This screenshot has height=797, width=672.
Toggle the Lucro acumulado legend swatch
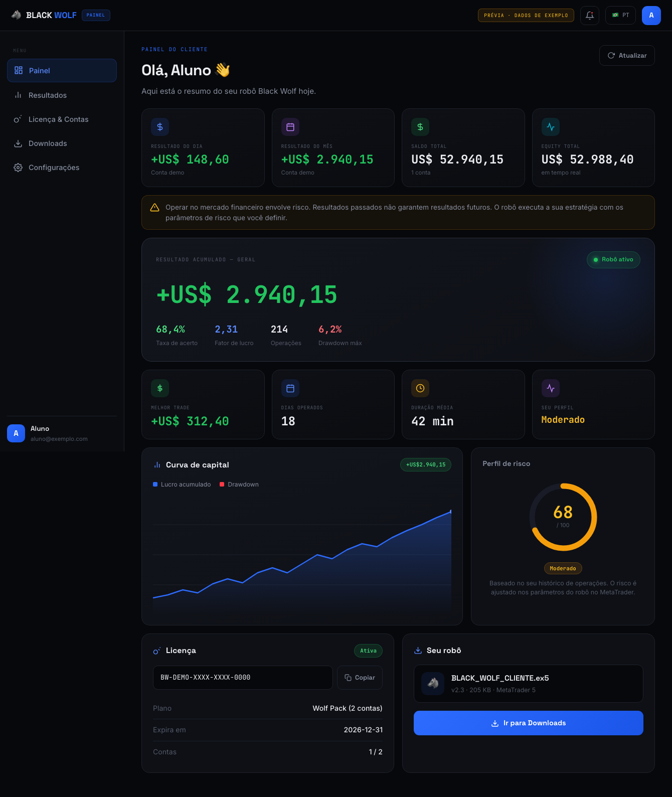coord(155,485)
